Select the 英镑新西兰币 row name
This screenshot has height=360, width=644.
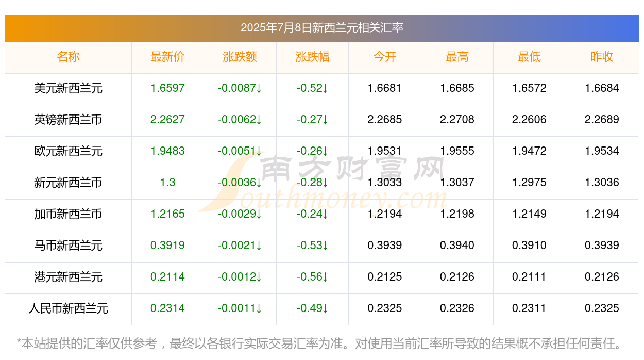pyautogui.click(x=68, y=120)
